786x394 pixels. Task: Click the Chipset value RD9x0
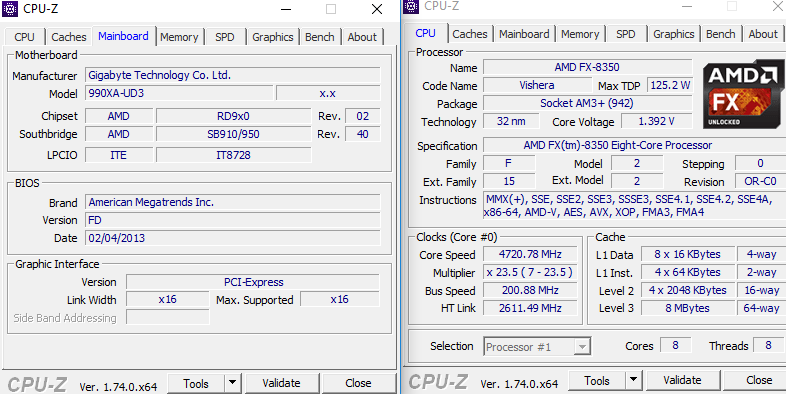tap(234, 116)
